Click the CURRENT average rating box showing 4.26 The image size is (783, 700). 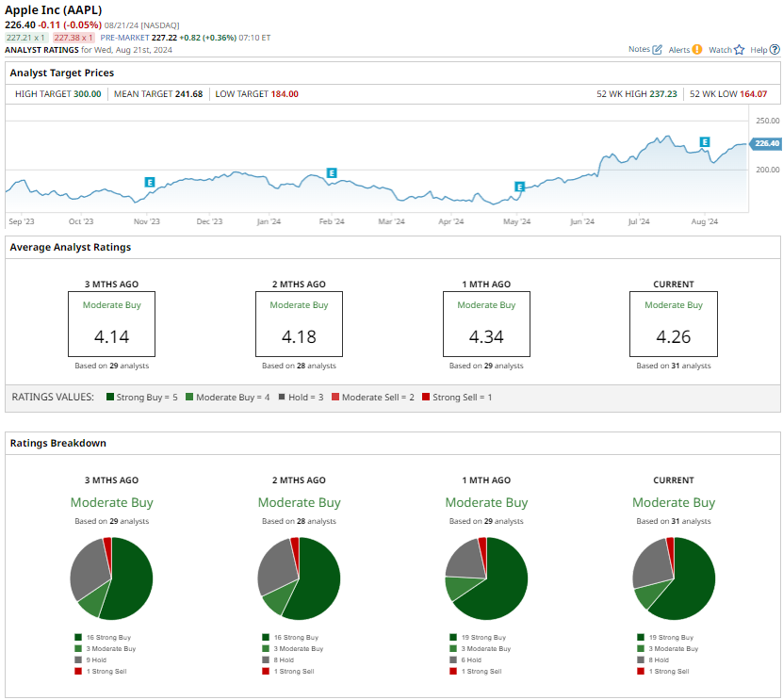pyautogui.click(x=674, y=324)
